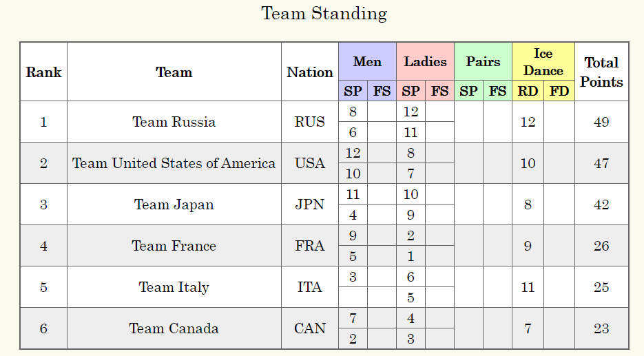
Task: Select the Team Italy cell
Action: pyautogui.click(x=174, y=287)
